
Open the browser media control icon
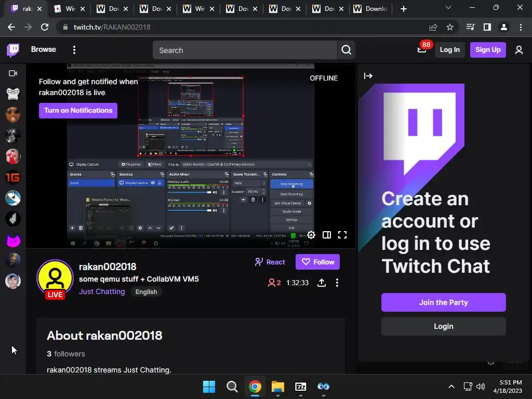point(470,27)
